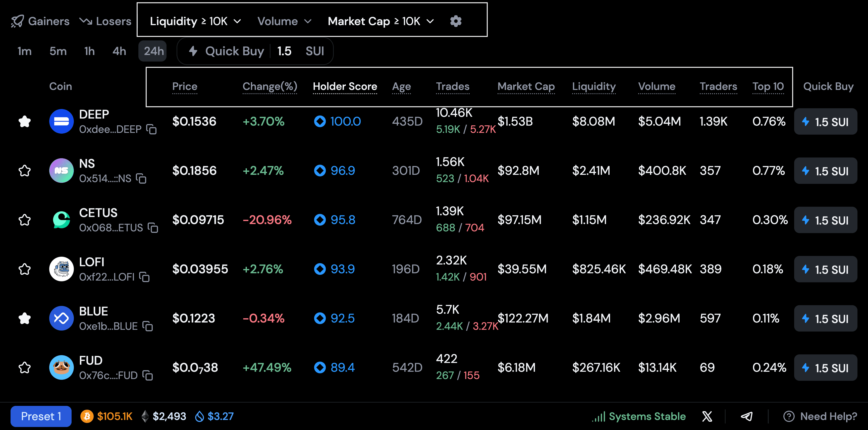The image size is (868, 430).
Task: Unfavorite the DEEP token
Action: 24,121
